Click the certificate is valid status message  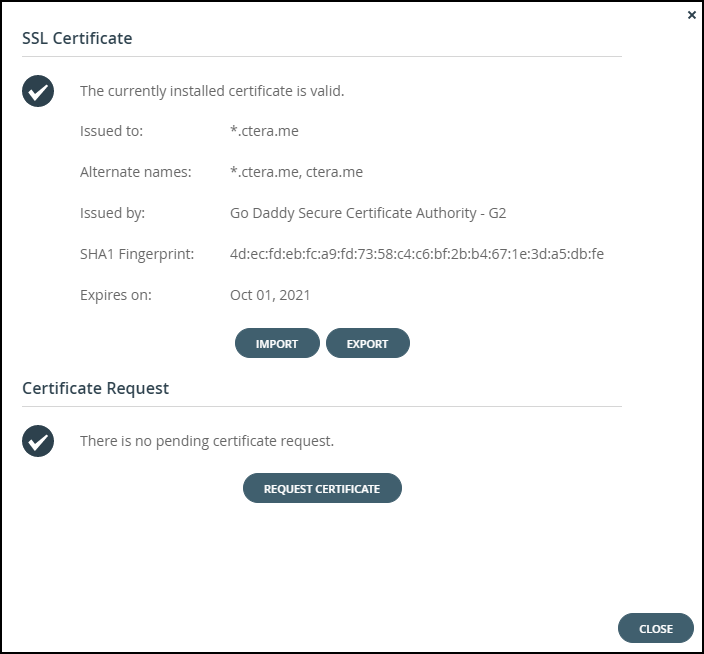[212, 91]
